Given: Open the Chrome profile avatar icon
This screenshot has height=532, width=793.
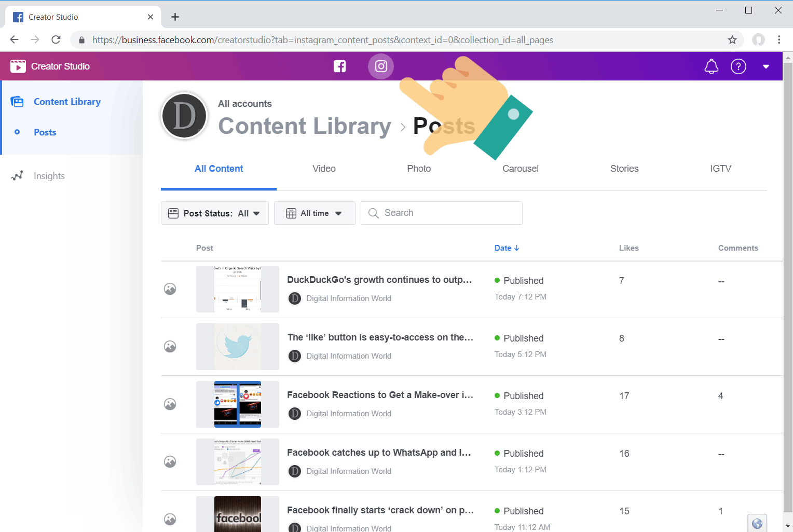Looking at the screenshot, I should [759, 40].
